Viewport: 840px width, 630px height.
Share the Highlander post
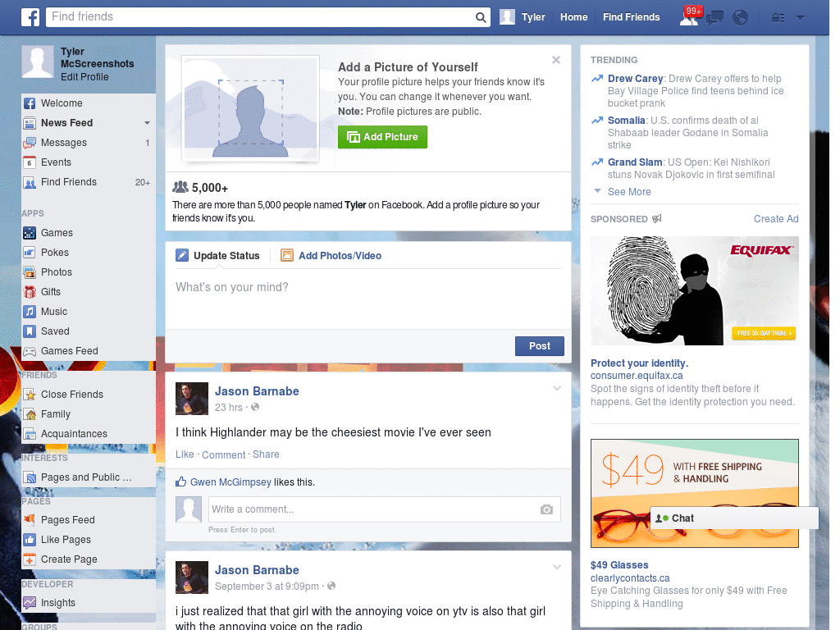(266, 454)
